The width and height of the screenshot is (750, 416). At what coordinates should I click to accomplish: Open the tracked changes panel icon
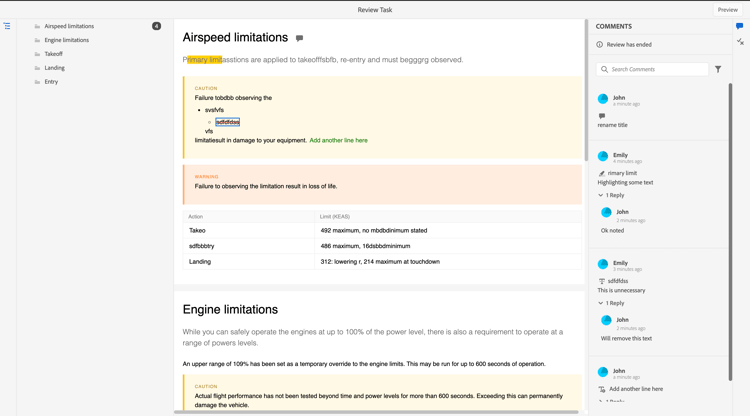740,42
